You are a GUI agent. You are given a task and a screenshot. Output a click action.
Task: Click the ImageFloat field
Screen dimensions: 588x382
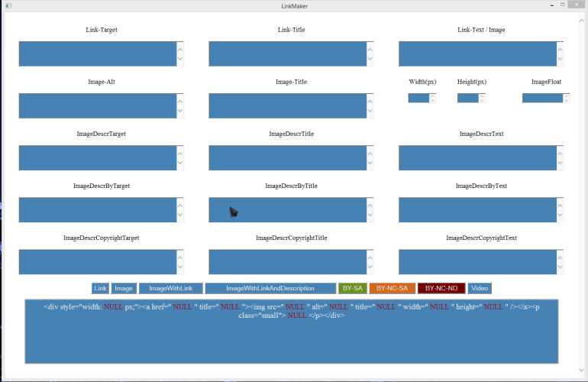(543, 98)
